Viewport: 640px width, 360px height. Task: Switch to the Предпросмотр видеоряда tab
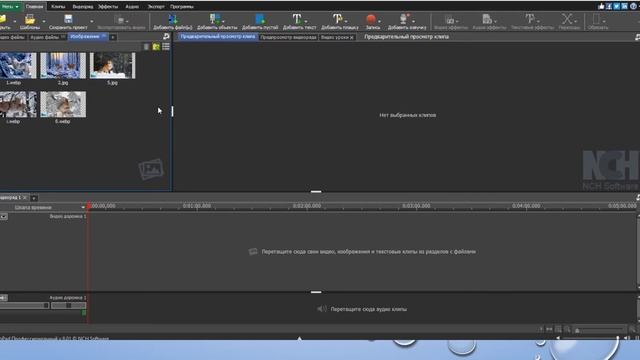tap(288, 37)
